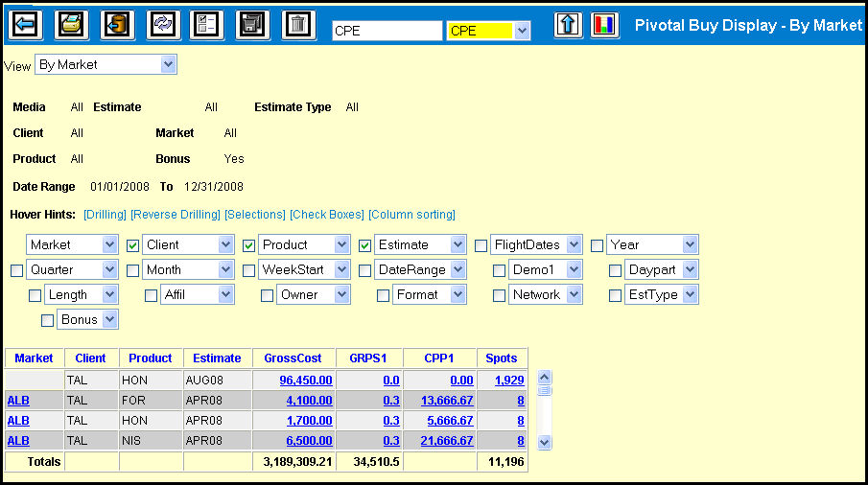Check the Bonus checkbox

tap(48, 320)
